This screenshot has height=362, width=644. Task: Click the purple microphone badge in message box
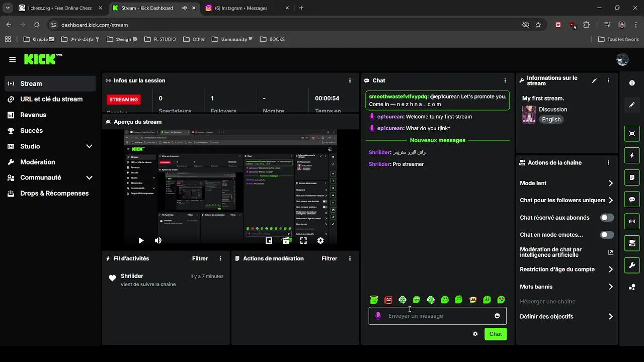point(378,316)
